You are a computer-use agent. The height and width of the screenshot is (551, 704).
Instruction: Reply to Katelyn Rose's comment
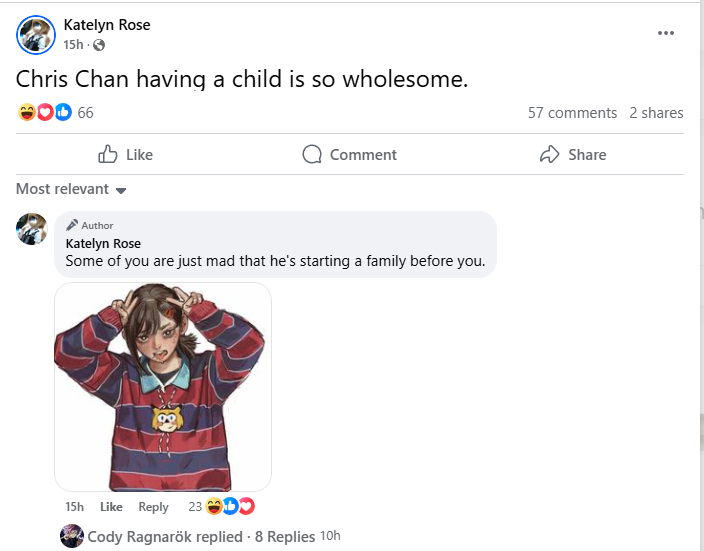click(x=153, y=507)
